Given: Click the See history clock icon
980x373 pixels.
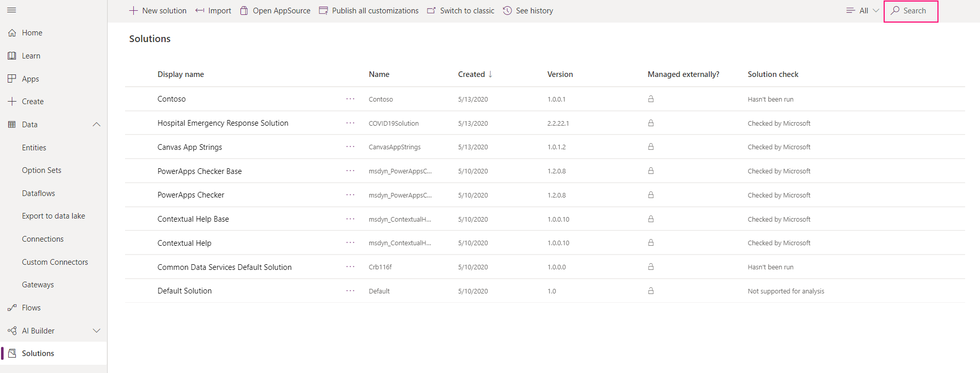Looking at the screenshot, I should [507, 11].
